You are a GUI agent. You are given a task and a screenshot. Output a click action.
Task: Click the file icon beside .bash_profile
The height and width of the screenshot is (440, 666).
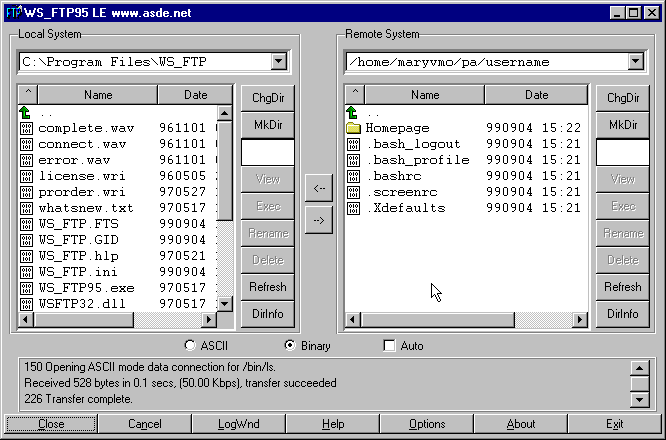click(x=353, y=161)
